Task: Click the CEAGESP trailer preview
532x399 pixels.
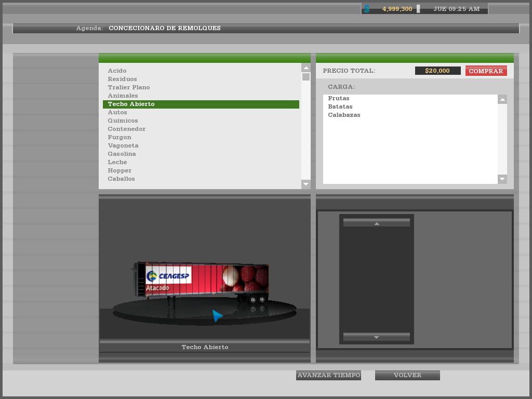Action: tap(202, 281)
